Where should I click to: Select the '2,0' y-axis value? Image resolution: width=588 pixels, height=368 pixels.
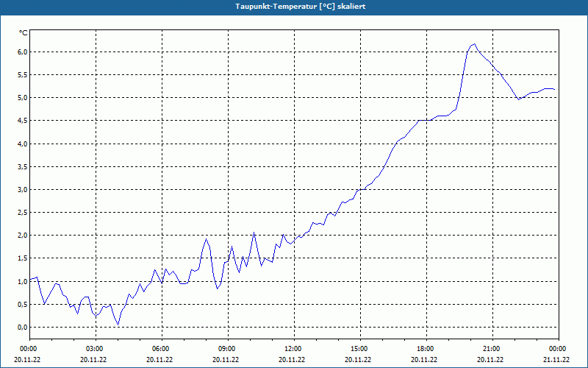tap(23, 236)
